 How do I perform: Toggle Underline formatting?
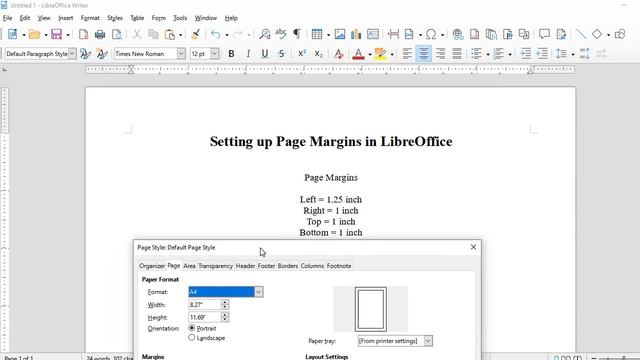(264, 54)
